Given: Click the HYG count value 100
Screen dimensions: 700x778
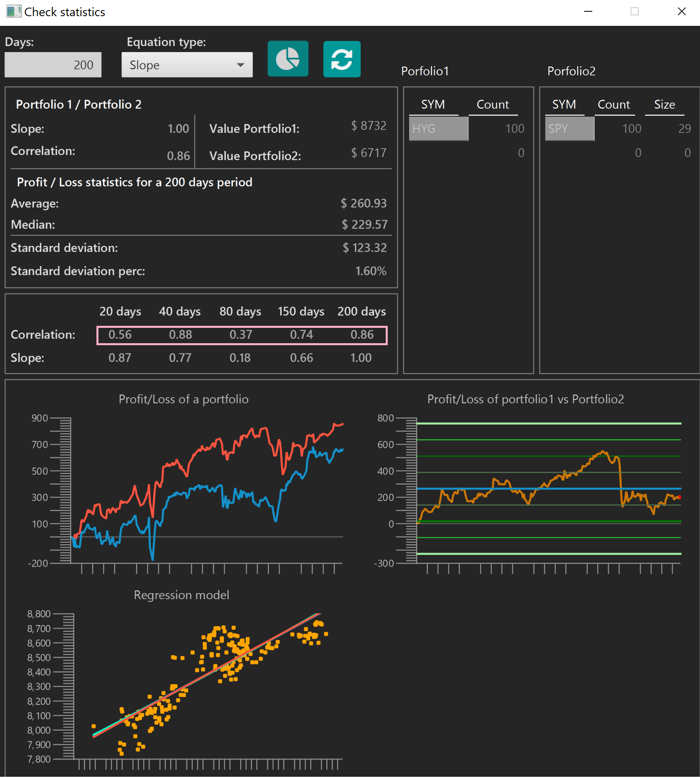Looking at the screenshot, I should 514,129.
